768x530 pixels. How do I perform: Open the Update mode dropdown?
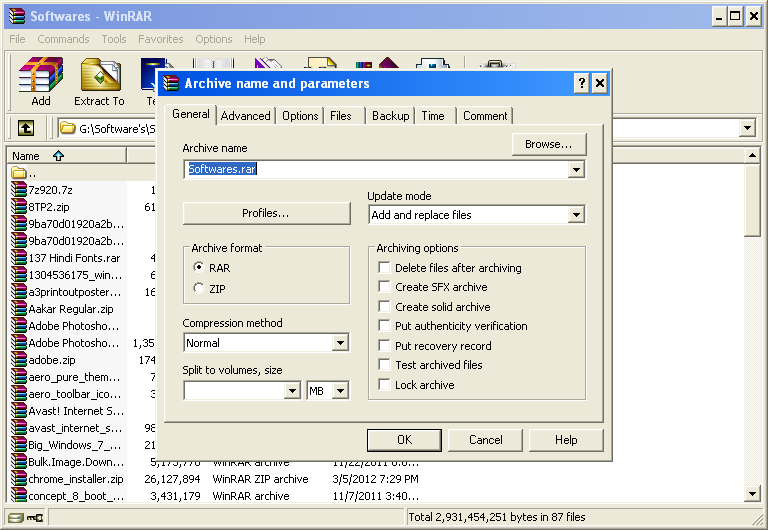click(576, 215)
